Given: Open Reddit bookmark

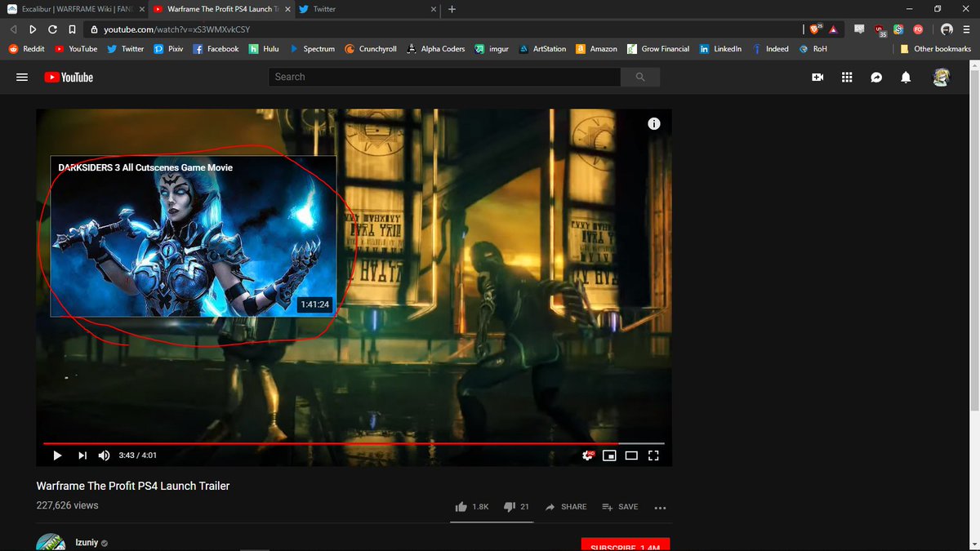Looking at the screenshot, I should click(26, 49).
